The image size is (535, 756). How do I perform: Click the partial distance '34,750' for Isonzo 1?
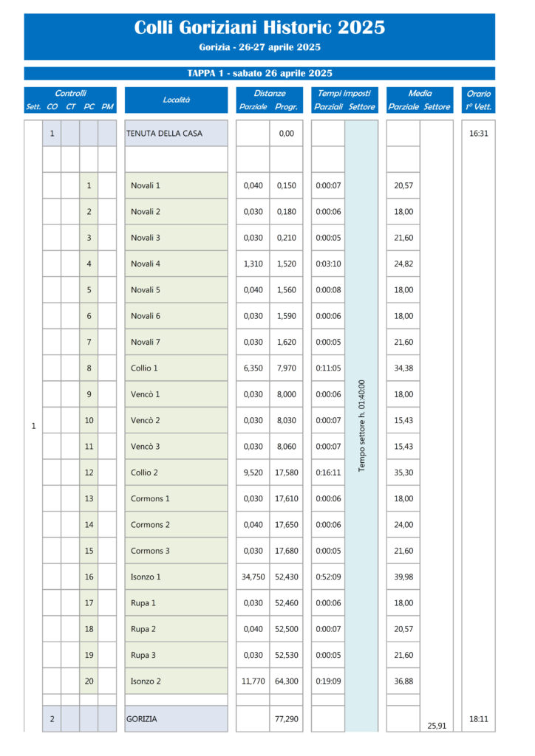[253, 577]
